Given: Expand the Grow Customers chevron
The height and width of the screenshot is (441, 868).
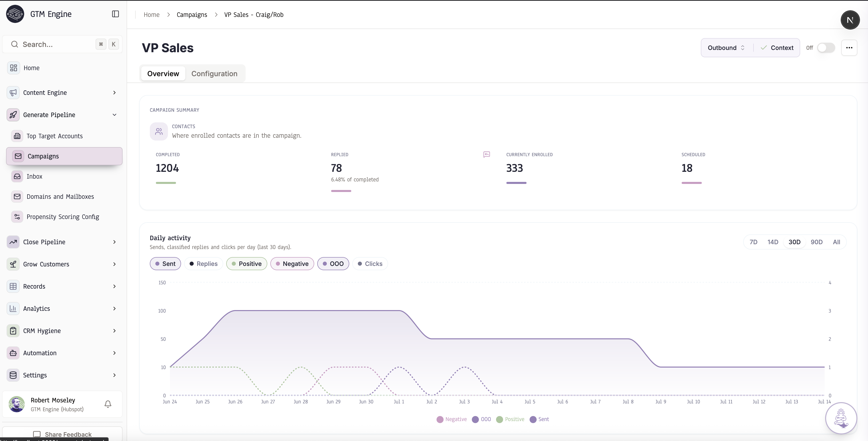Looking at the screenshot, I should [114, 264].
